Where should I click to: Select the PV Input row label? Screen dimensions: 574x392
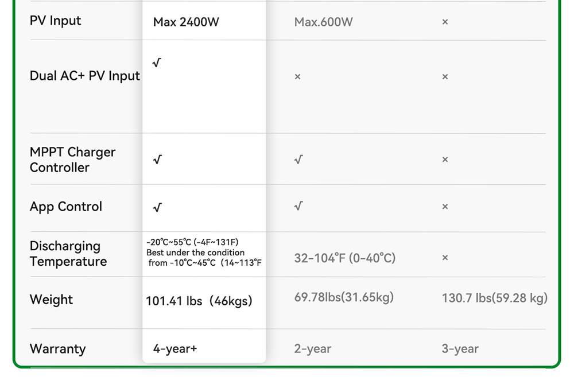pyautogui.click(x=56, y=21)
